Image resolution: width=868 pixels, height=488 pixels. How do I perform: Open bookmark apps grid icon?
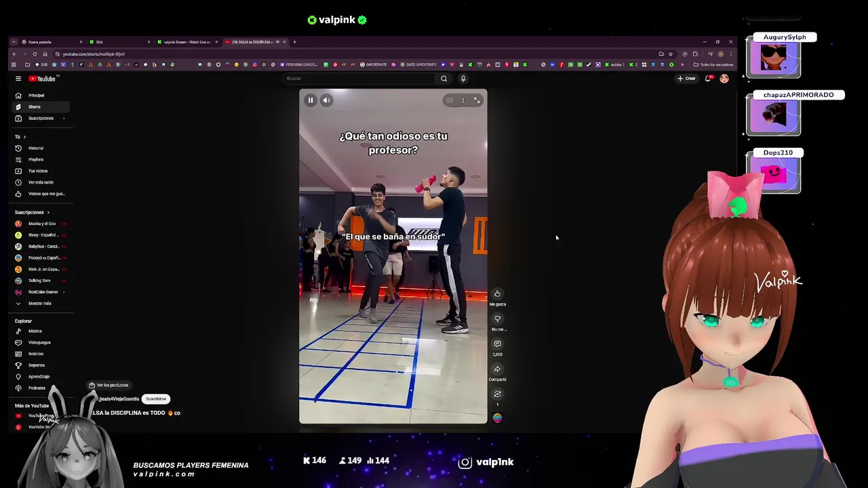[x=14, y=64]
